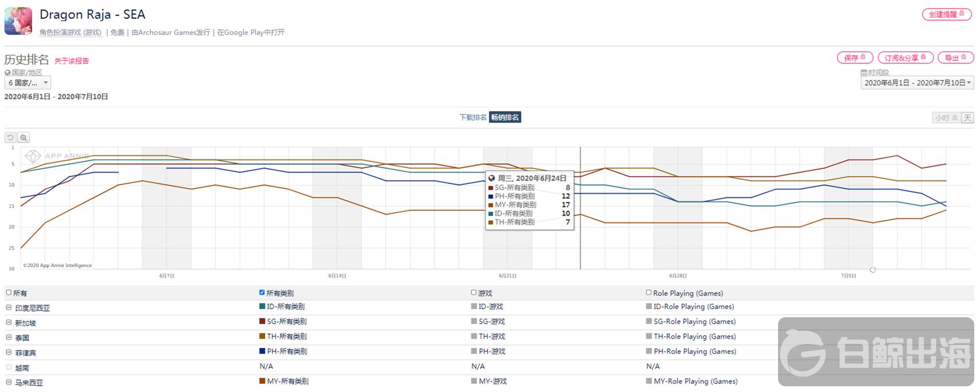Open the 在Google Play中打开 link
The image size is (980, 392).
pos(251,33)
